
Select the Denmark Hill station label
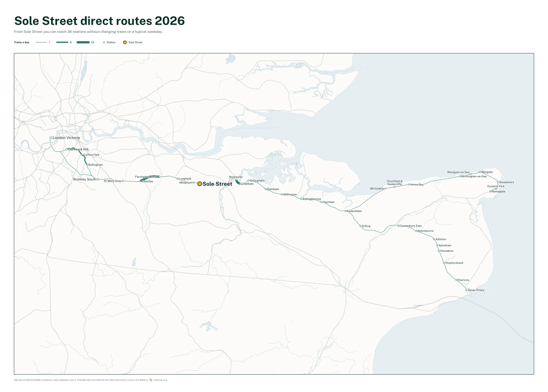pyautogui.click(x=79, y=149)
